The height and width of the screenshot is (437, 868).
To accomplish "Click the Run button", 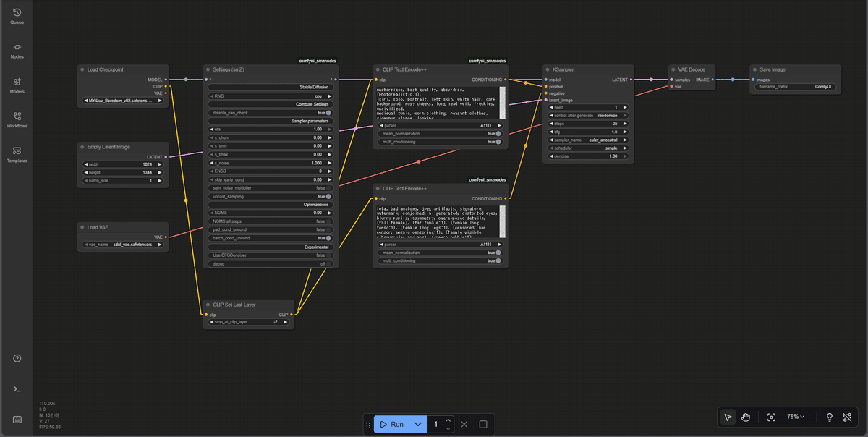I will [391, 424].
